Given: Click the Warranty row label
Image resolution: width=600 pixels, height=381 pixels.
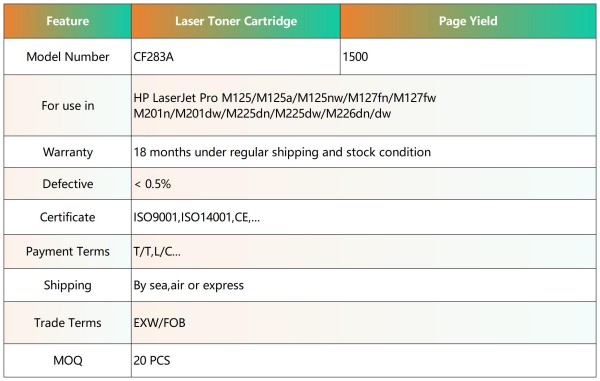Looking at the screenshot, I should point(68,152).
